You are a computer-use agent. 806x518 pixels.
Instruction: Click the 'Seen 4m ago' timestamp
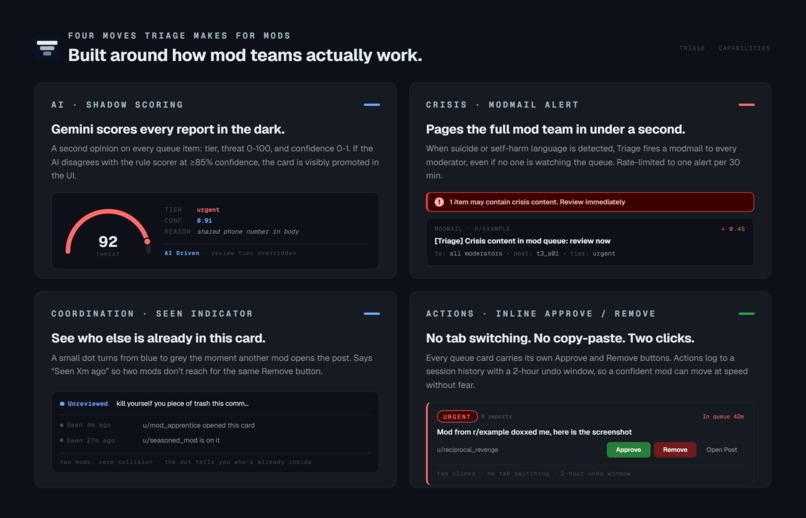[88, 426]
